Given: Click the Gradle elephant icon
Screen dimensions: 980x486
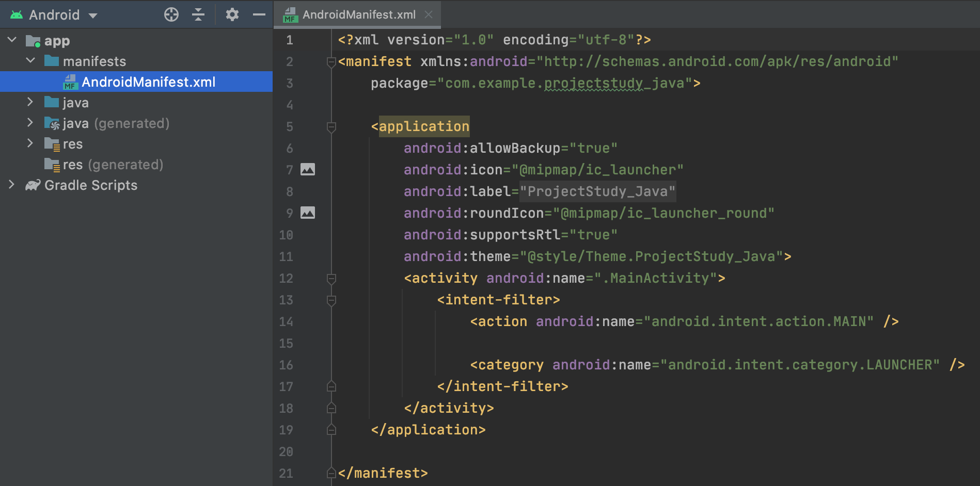Looking at the screenshot, I should point(33,185).
